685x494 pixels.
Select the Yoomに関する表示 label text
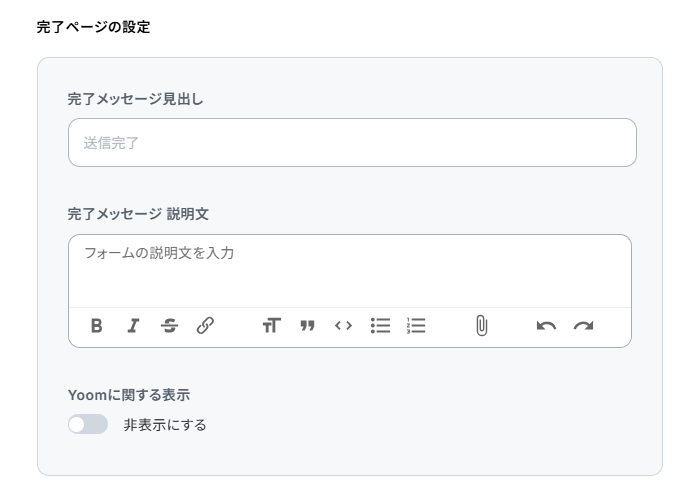129,396
